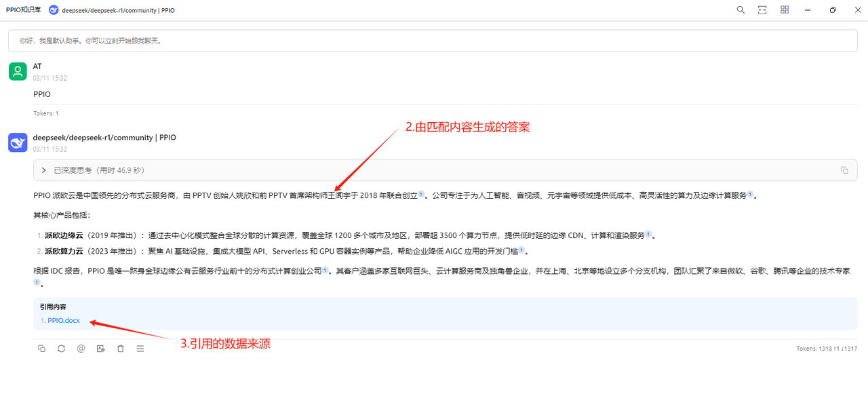Click the DeepSeek logo beside the model name in title bar
The width and height of the screenshot is (868, 411).
click(54, 10)
